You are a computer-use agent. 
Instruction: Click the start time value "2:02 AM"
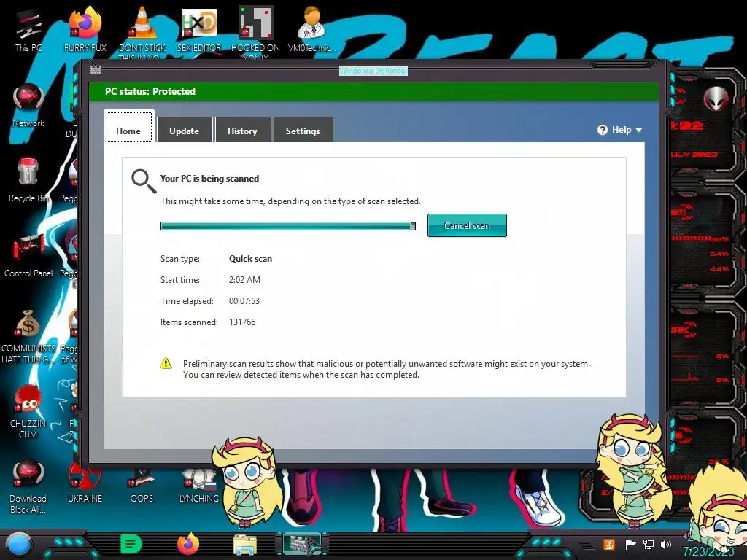[x=244, y=279]
